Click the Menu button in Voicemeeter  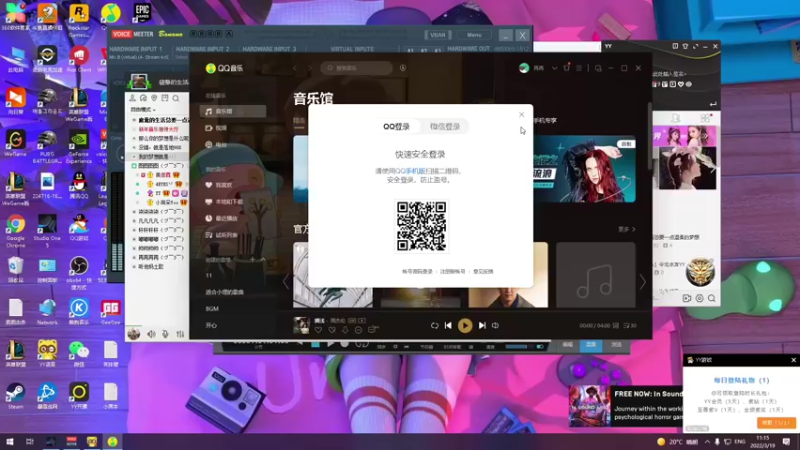[474, 35]
